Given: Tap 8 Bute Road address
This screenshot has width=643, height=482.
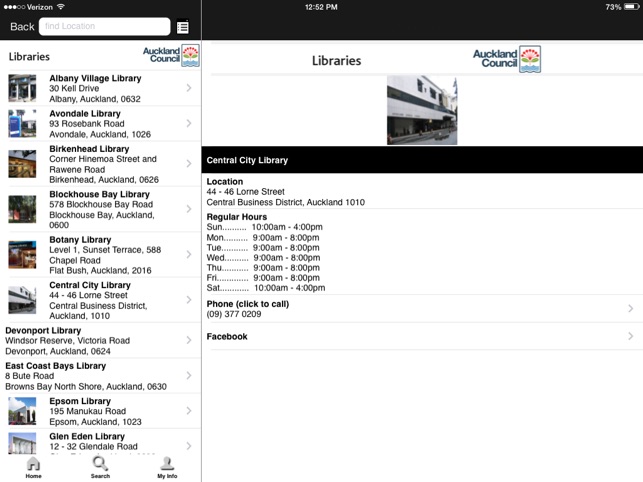Looking at the screenshot, I should [30, 376].
